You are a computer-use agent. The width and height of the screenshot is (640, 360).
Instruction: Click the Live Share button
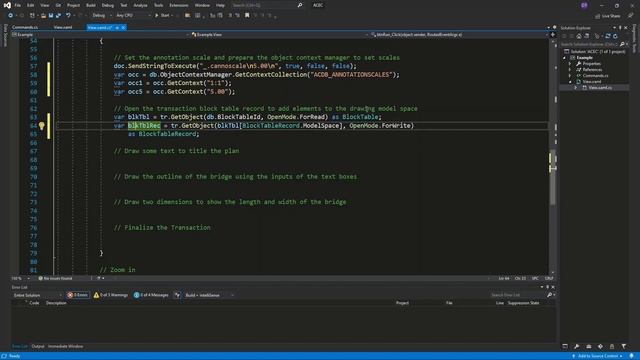607,16
